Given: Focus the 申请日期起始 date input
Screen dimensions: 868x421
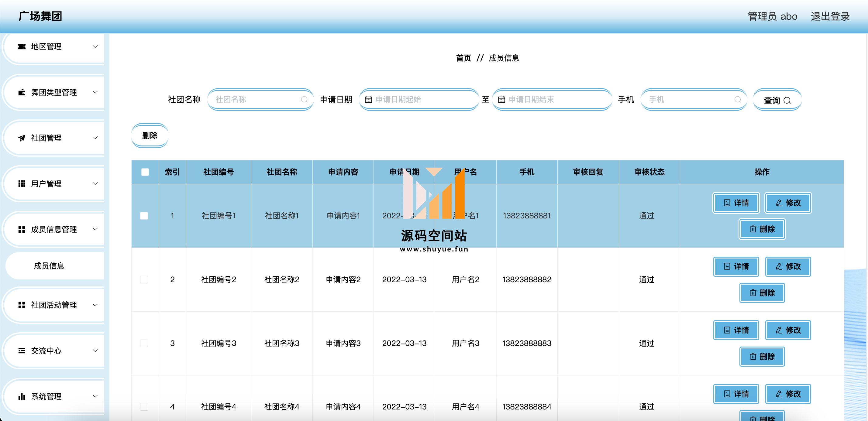Looking at the screenshot, I should (x=419, y=99).
